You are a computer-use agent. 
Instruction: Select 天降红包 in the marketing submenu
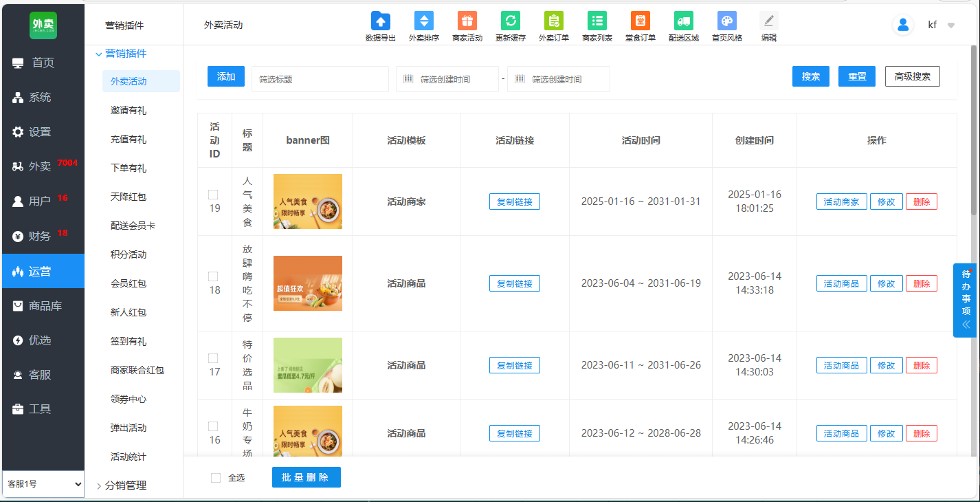tap(129, 197)
